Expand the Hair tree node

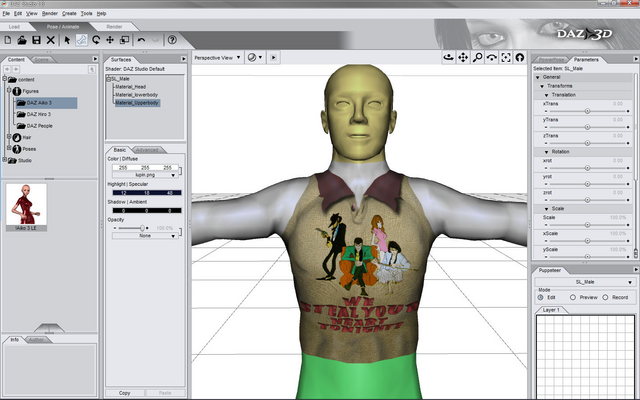point(9,137)
